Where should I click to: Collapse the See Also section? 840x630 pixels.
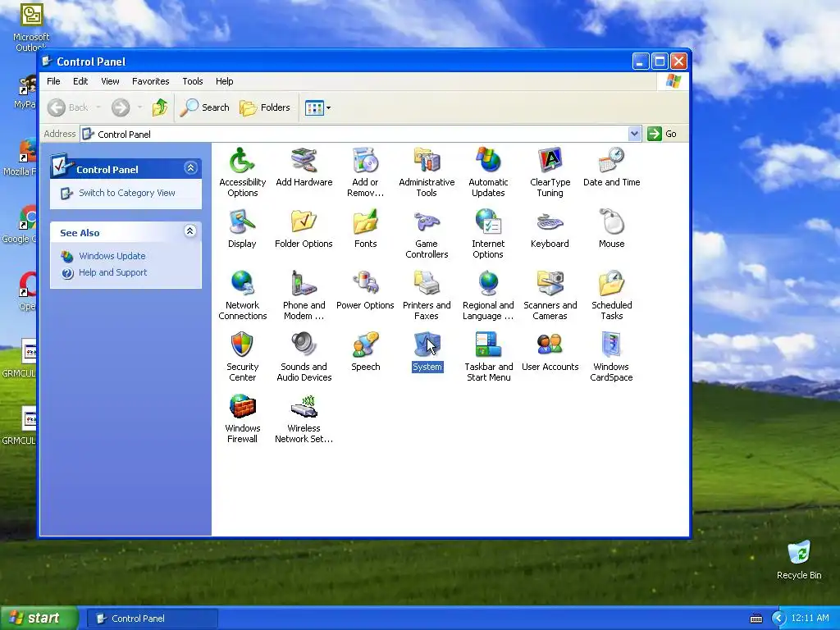[x=190, y=231]
